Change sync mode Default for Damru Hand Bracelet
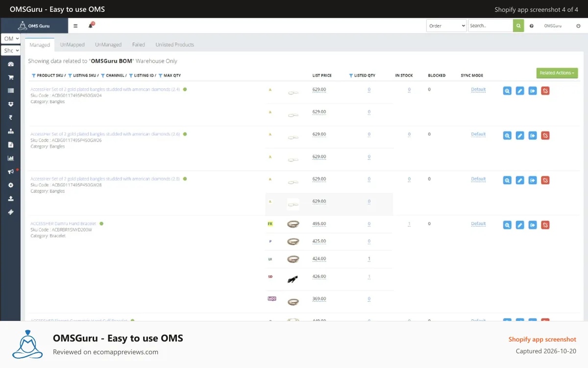This screenshot has width=588, height=368. pos(478,224)
